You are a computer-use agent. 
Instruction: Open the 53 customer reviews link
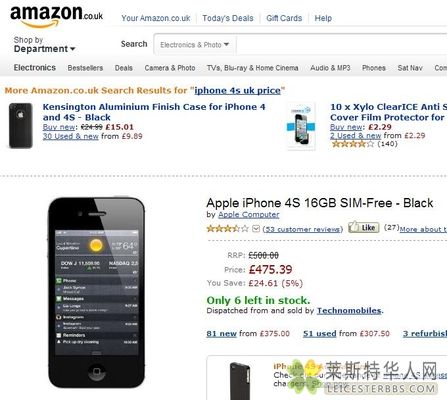(x=303, y=229)
